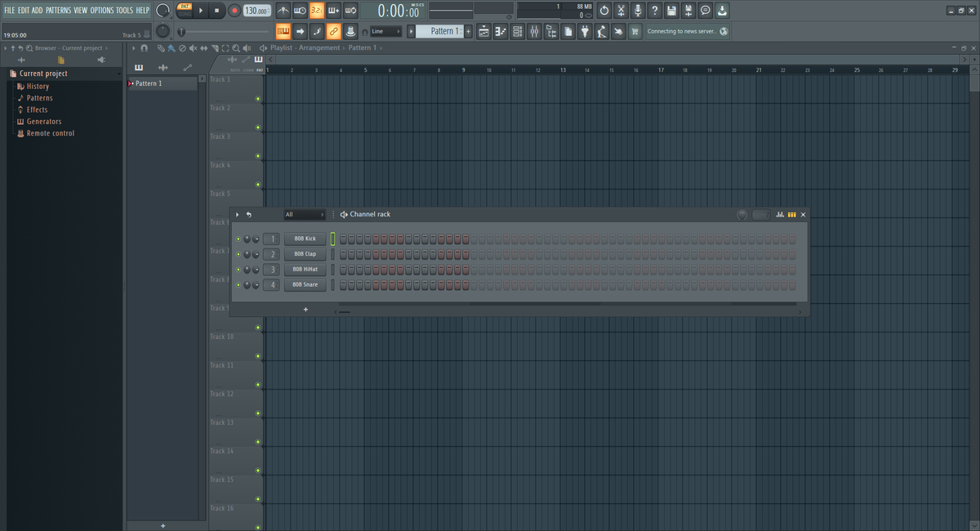Image resolution: width=980 pixels, height=531 pixels.
Task: Open the playlist magnet snap icon
Action: coord(145,48)
